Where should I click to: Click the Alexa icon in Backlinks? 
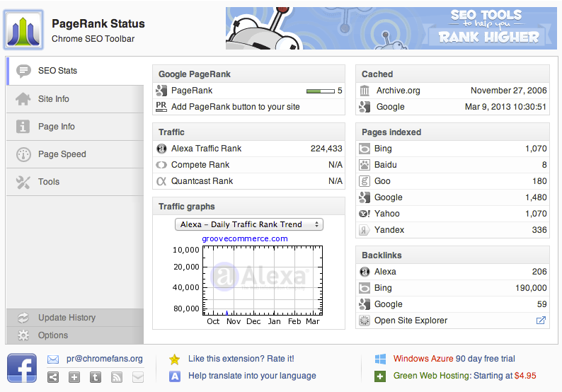pos(365,272)
